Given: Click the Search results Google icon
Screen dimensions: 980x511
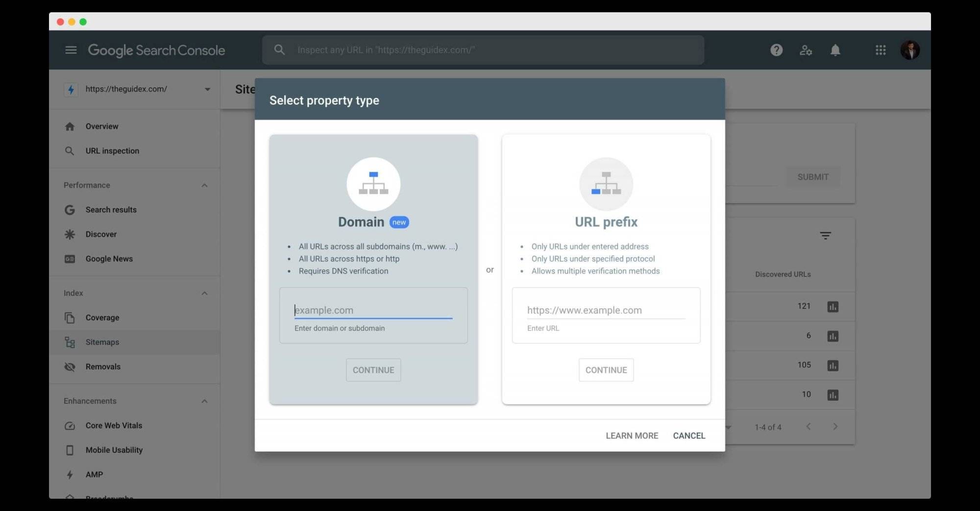Looking at the screenshot, I should tap(70, 210).
